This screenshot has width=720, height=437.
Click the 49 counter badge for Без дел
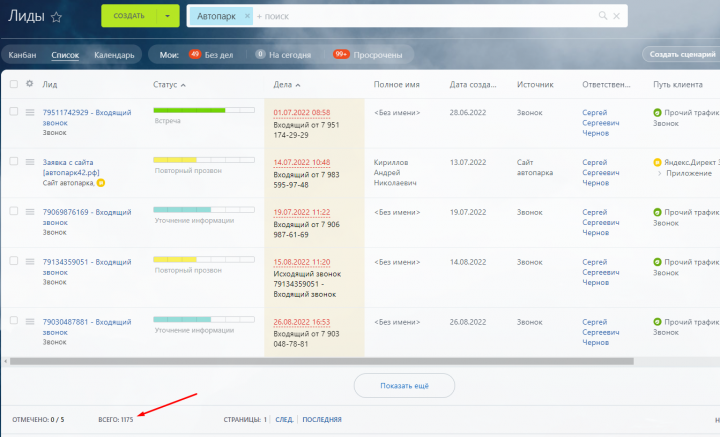click(x=195, y=54)
